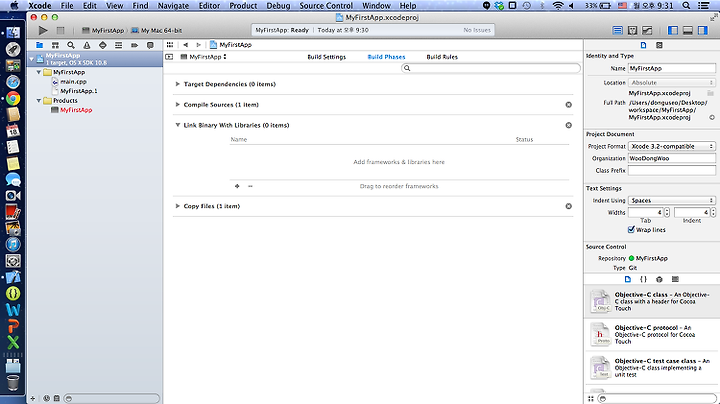
Task: Open the Editor menu
Action: [x=209, y=6]
